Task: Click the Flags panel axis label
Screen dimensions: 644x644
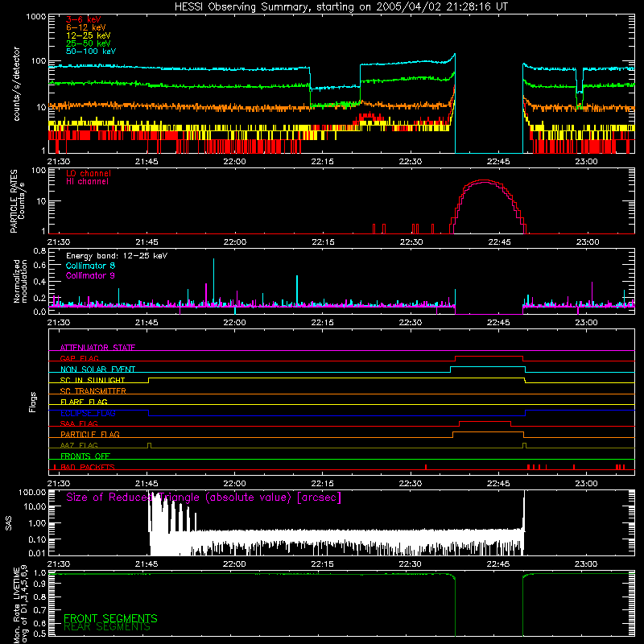Action: [33, 402]
